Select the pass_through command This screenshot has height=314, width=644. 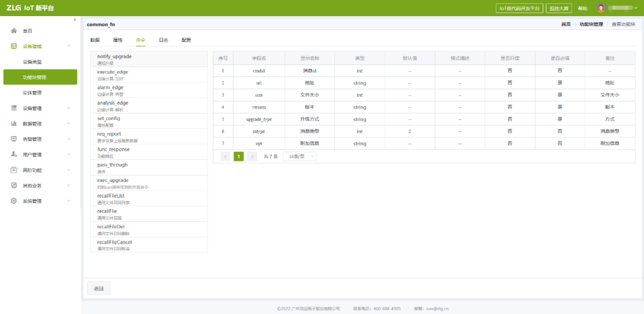(x=149, y=168)
